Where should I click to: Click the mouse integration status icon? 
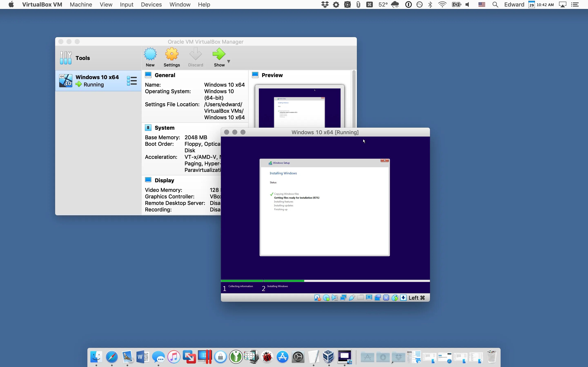coord(395,298)
